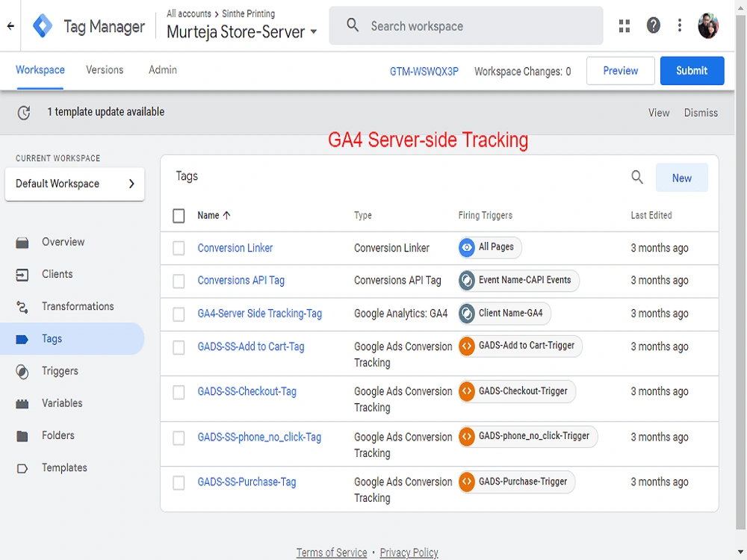The height and width of the screenshot is (560, 747).
Task: Switch to the Versions tab
Action: 105,70
